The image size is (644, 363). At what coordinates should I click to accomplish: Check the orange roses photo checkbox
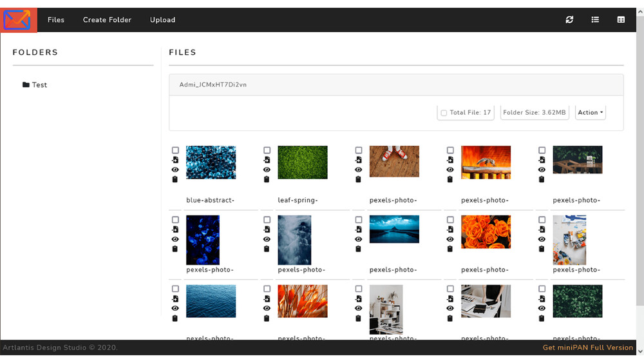450,219
